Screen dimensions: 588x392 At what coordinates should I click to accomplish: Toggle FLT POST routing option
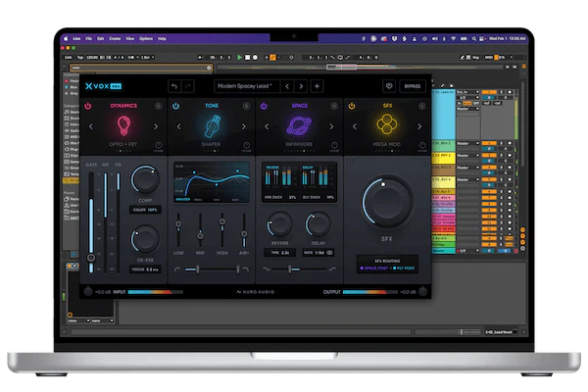(404, 269)
